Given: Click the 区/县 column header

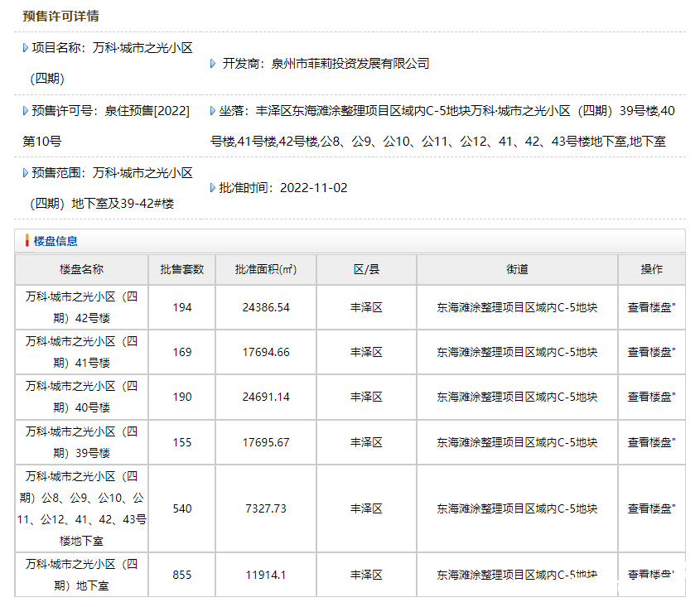Looking at the screenshot, I should tap(366, 269).
